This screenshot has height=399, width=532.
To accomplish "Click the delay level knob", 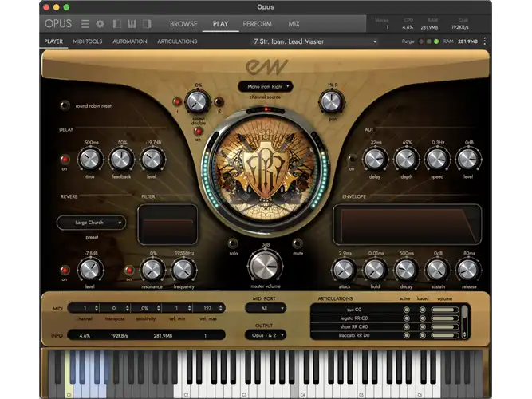I will click(x=152, y=160).
